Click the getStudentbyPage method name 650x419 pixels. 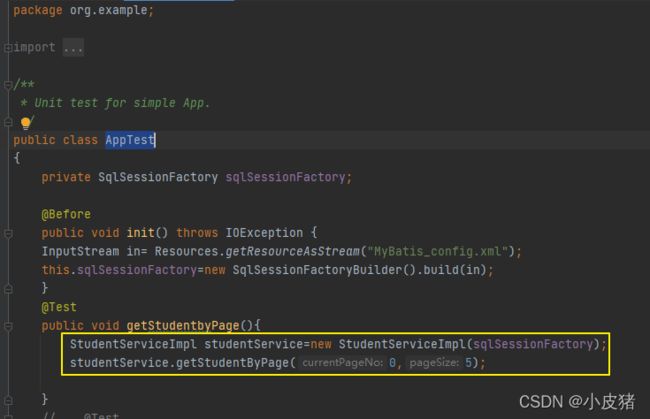[183, 326]
